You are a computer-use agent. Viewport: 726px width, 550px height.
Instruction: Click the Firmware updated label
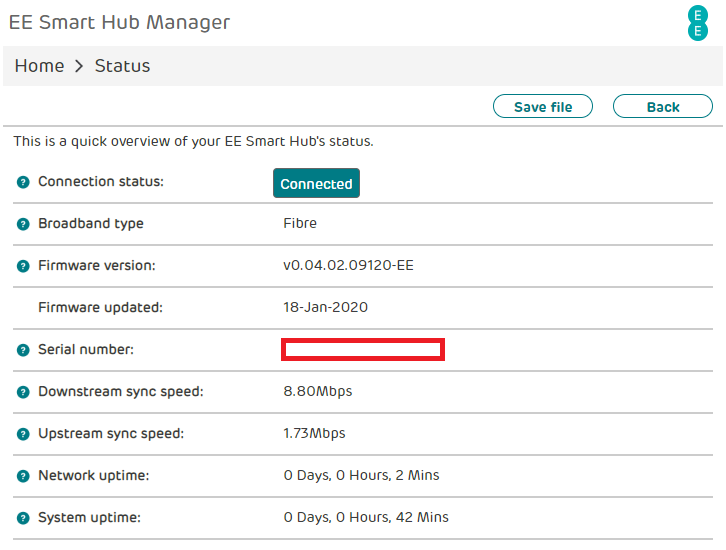(100, 307)
